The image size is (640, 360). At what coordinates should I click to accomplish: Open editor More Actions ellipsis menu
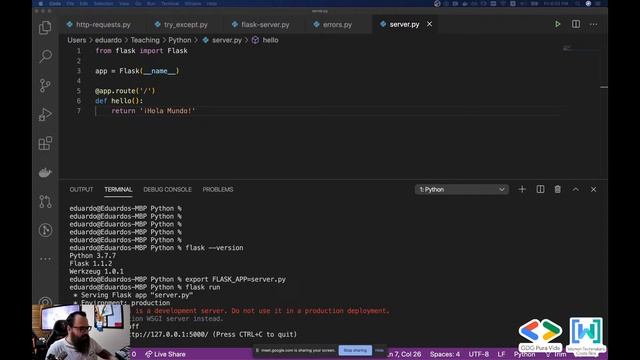[593, 24]
